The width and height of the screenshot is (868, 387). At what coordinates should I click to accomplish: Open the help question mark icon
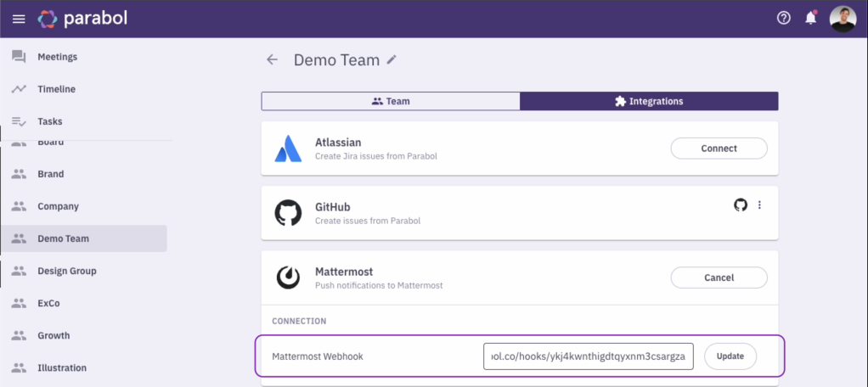[784, 19]
